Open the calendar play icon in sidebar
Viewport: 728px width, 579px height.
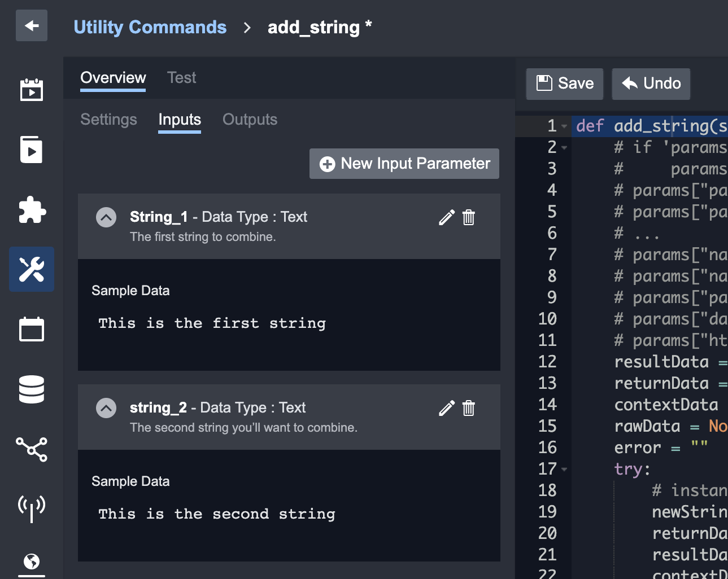click(32, 90)
